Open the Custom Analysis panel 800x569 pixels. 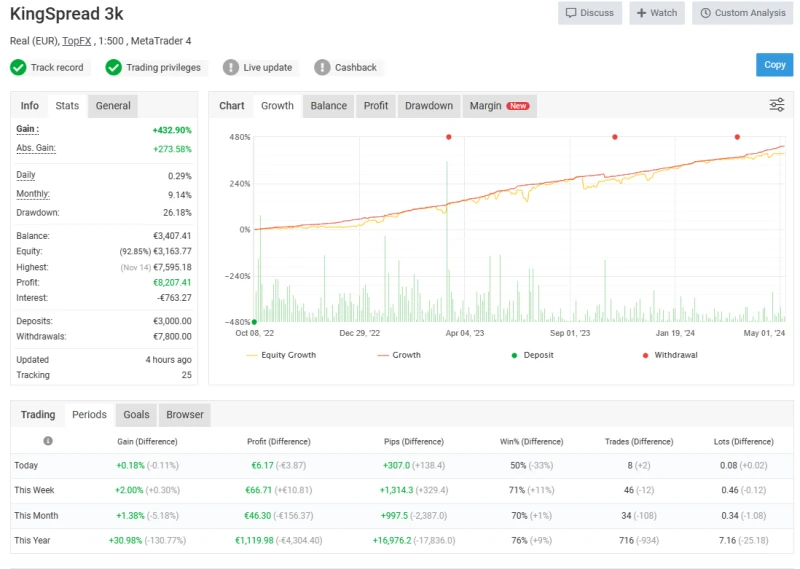tap(742, 13)
